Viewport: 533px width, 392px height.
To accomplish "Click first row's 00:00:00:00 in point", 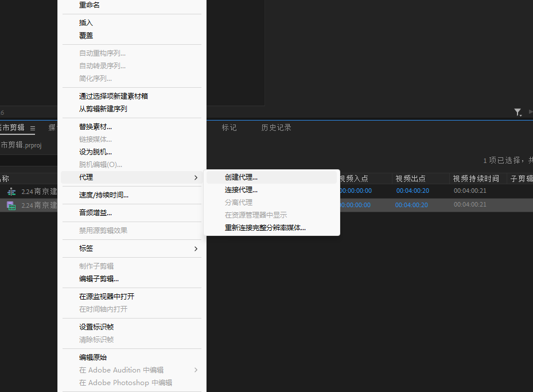I will pos(356,191).
